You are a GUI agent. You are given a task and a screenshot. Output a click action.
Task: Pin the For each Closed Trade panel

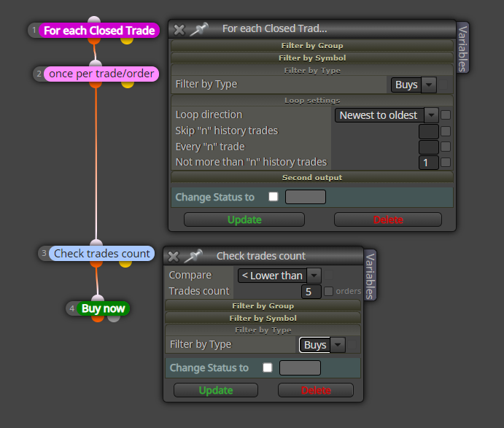pos(199,29)
